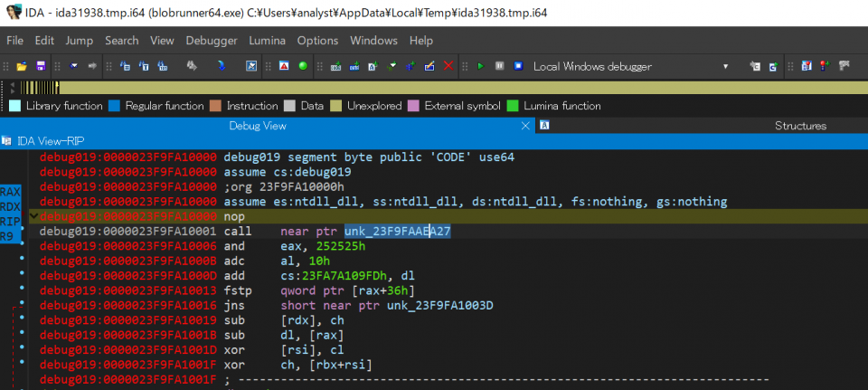Click the External symbol pink swatch
The height and width of the screenshot is (390, 868).
tap(413, 106)
